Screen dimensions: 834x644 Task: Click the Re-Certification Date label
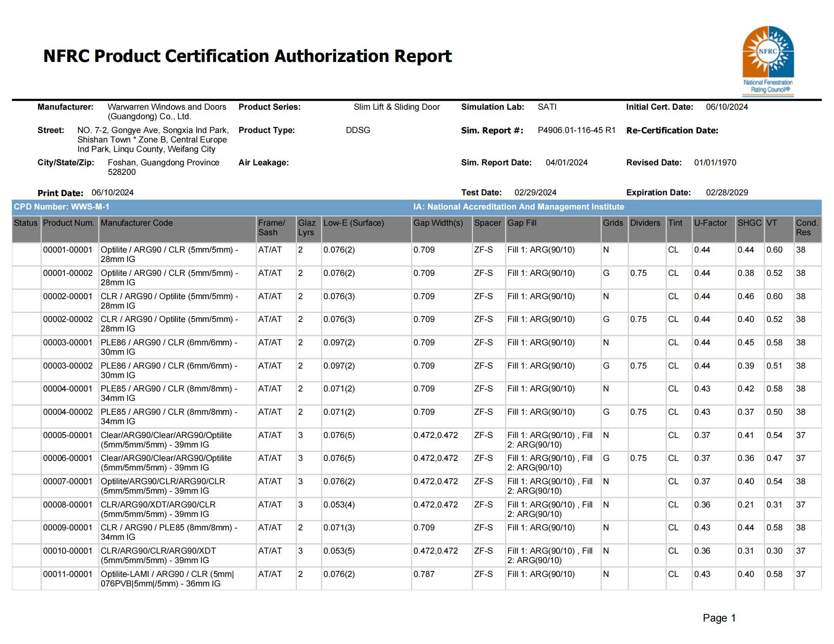(672, 131)
